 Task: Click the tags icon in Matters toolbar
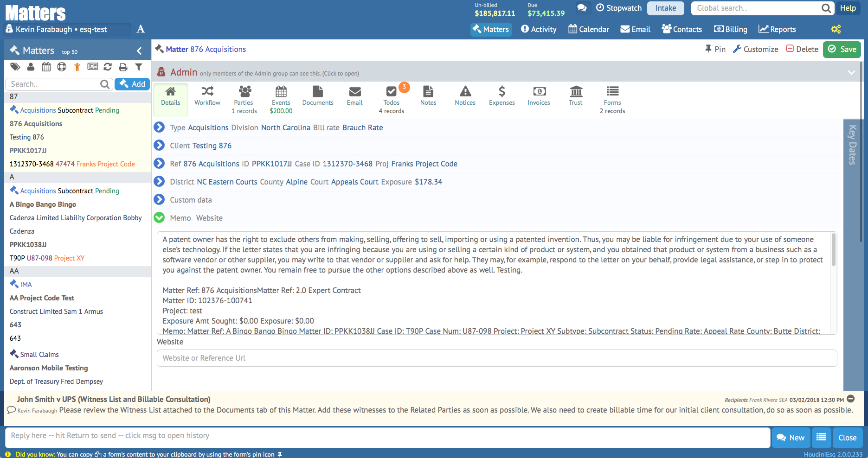pos(15,67)
